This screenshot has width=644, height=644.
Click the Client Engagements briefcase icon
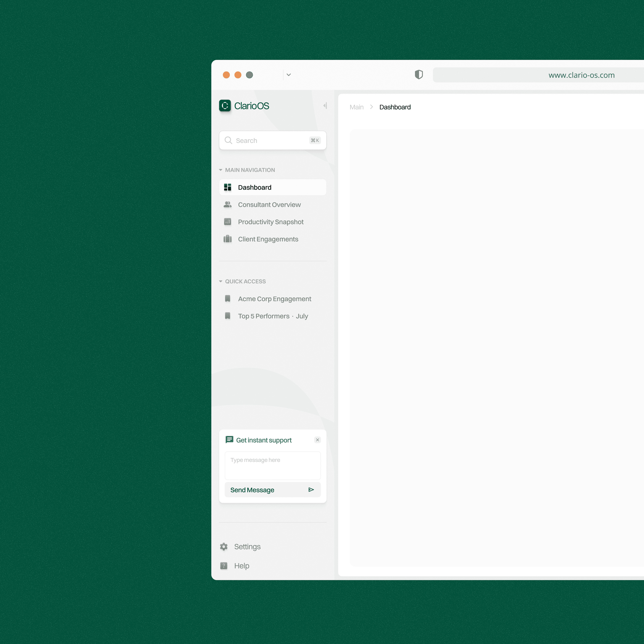click(227, 239)
